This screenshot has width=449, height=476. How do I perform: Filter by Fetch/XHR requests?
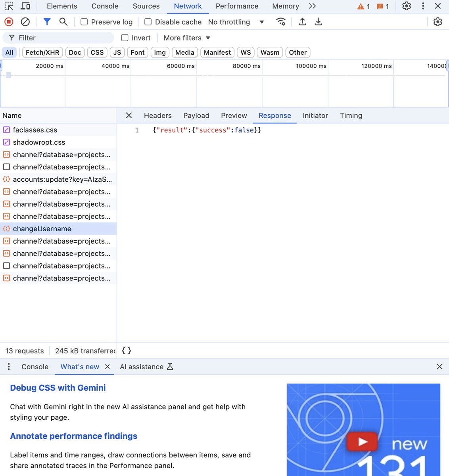(42, 52)
